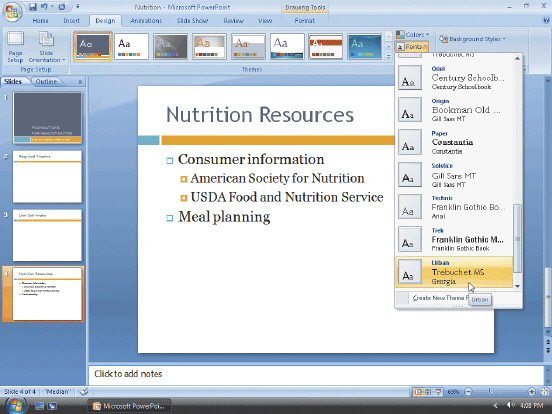Start Slide Show from status bar icon
Screen dimensions: 552x414
(438, 391)
